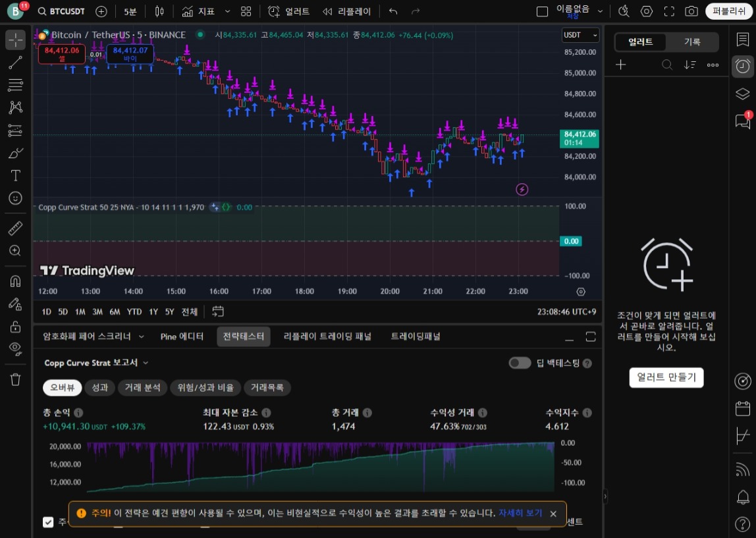Redo the last chart action
Viewport: 756px width, 538px height.
coord(415,12)
